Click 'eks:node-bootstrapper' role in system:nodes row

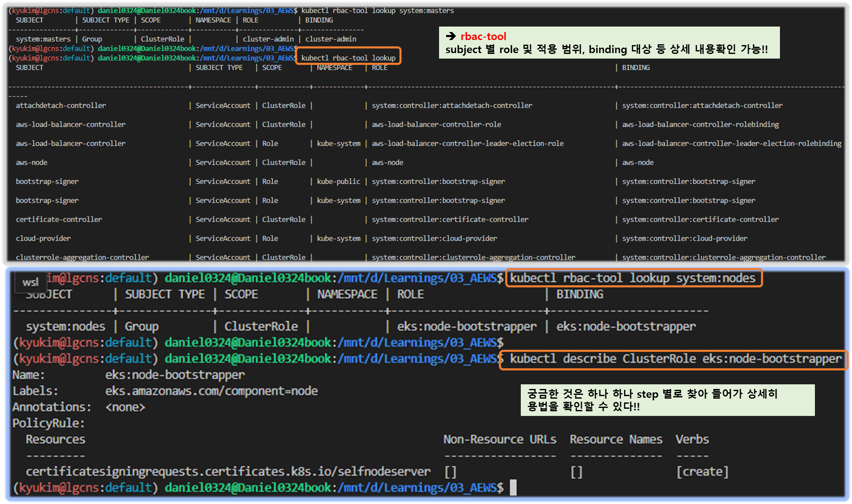click(x=466, y=327)
